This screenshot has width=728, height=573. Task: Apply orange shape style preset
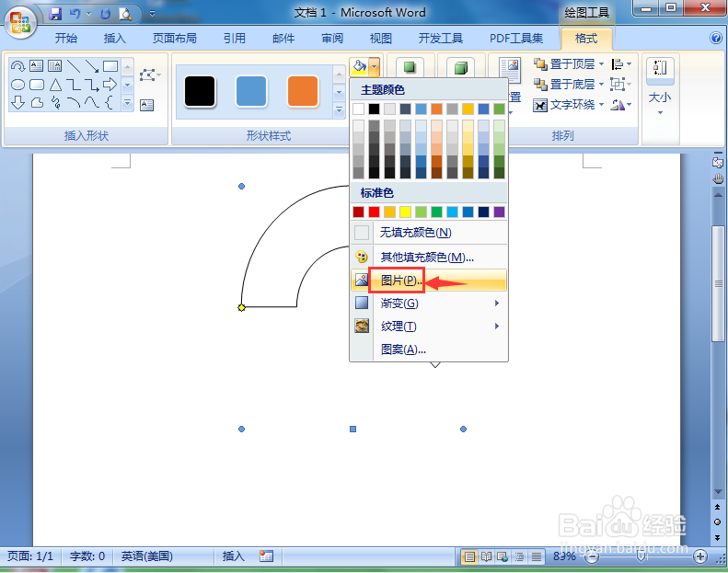[303, 92]
